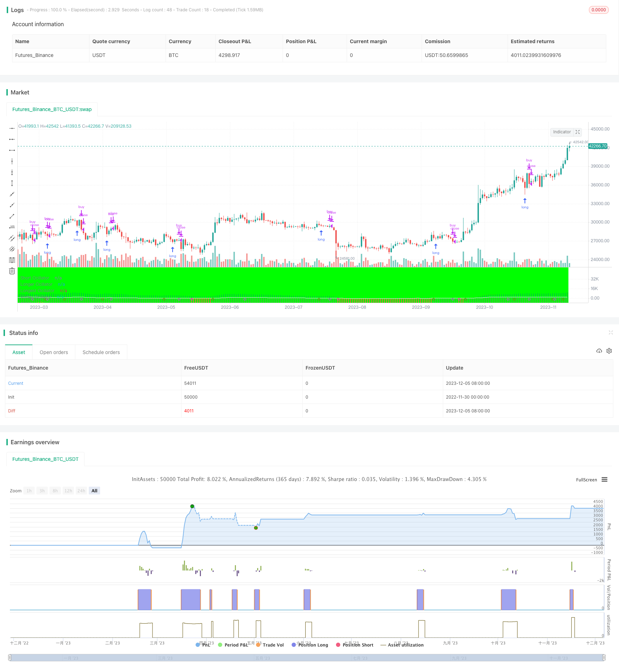Viewport: 619px width, 672px height.
Task: Toggle the PnL legend series
Action: coord(203,645)
